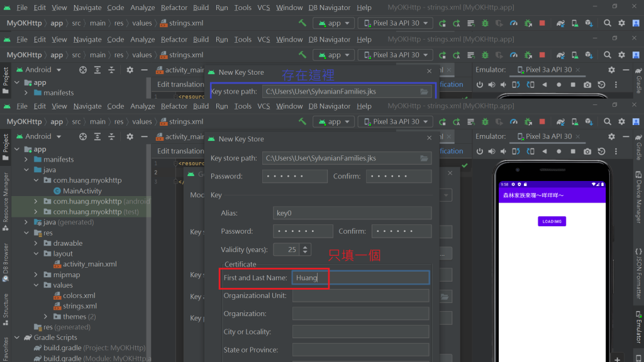Sync project with Gradle files in front window
Screen dimensions: 644x362
point(560,121)
